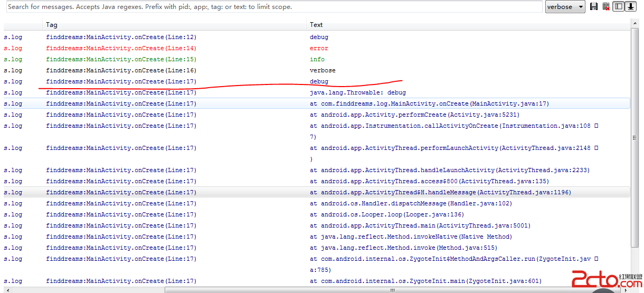
Task: Click the log message search field
Action: 274,7
